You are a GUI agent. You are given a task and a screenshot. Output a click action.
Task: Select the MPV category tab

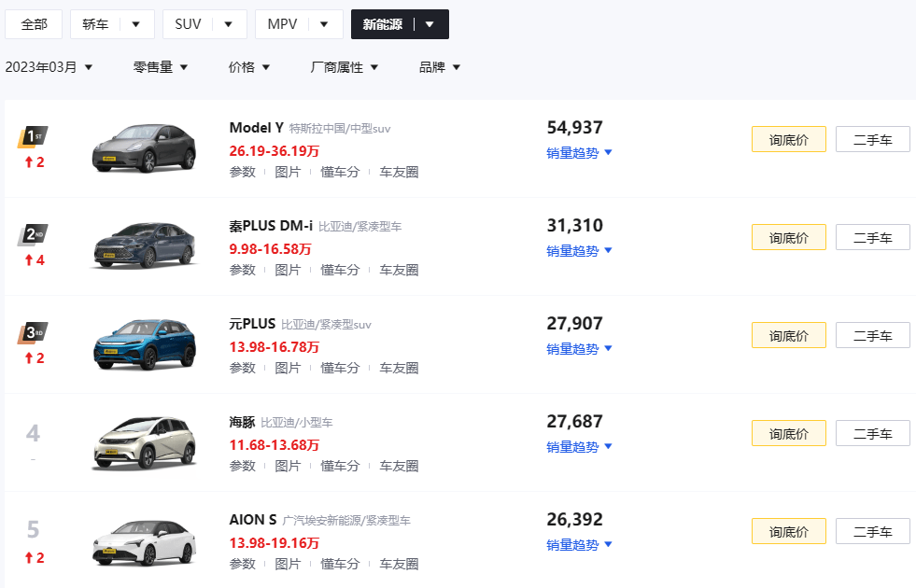[282, 24]
